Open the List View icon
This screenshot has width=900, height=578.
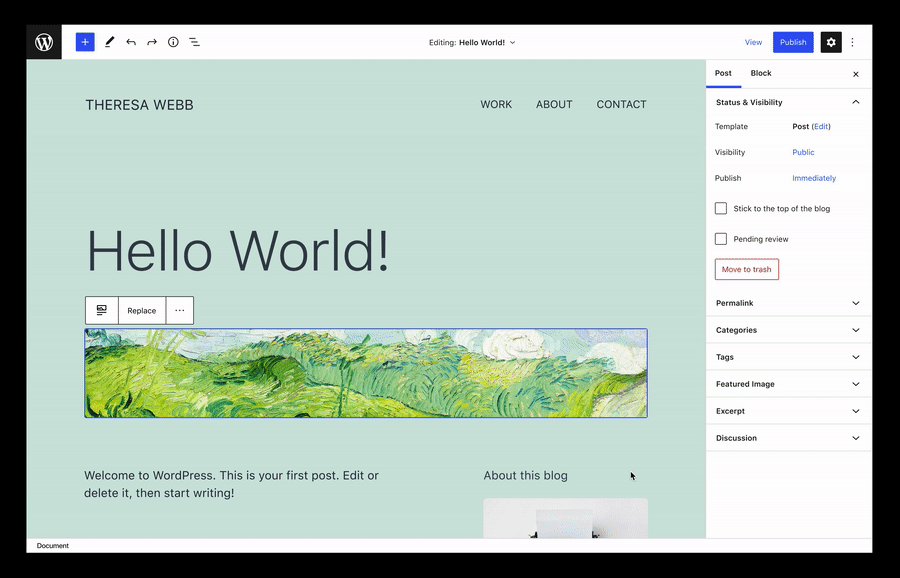point(194,42)
